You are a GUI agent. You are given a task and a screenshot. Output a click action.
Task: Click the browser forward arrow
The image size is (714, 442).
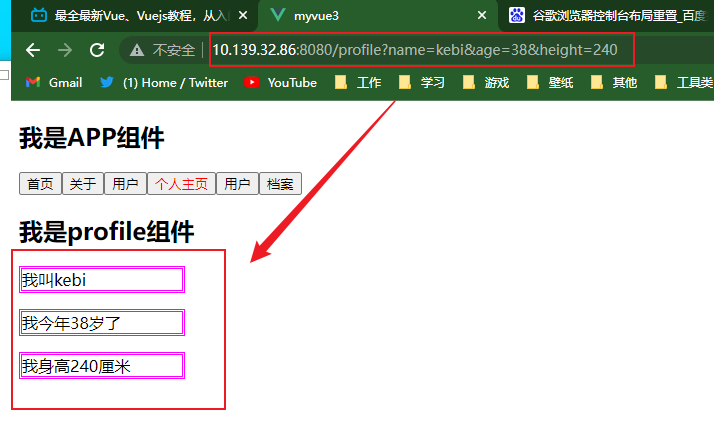coord(65,50)
